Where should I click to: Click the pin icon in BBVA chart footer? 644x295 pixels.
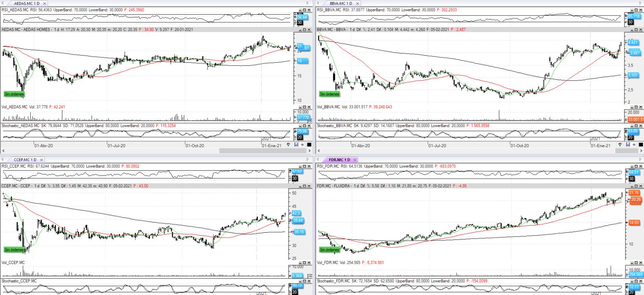(634, 145)
